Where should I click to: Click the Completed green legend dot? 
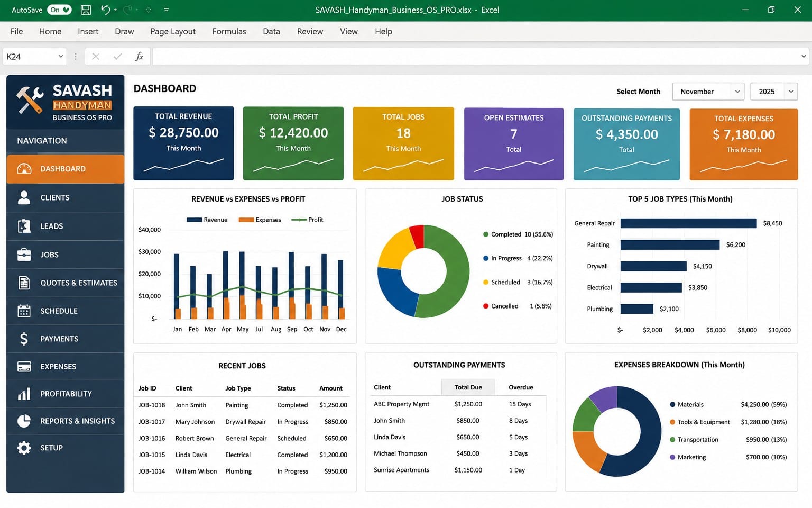pos(485,234)
